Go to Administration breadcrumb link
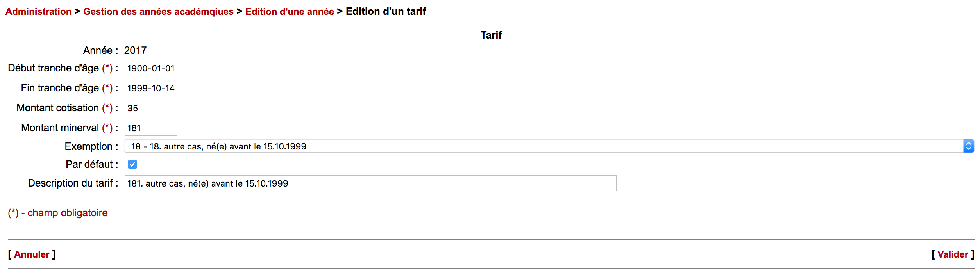 click(x=38, y=12)
